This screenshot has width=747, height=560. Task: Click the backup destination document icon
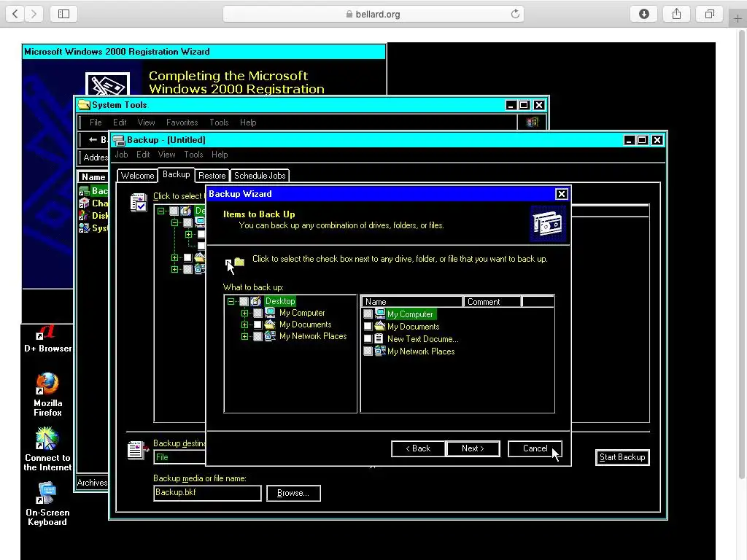click(x=138, y=450)
